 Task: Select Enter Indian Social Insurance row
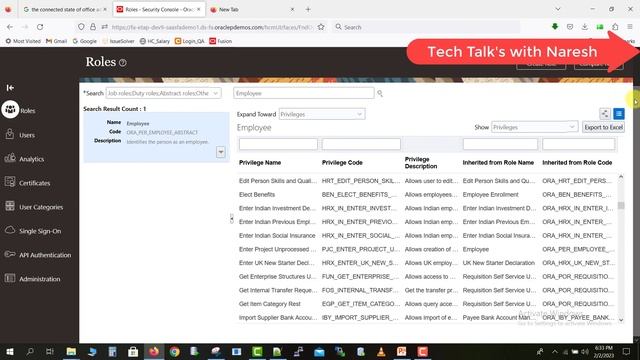coord(427,236)
